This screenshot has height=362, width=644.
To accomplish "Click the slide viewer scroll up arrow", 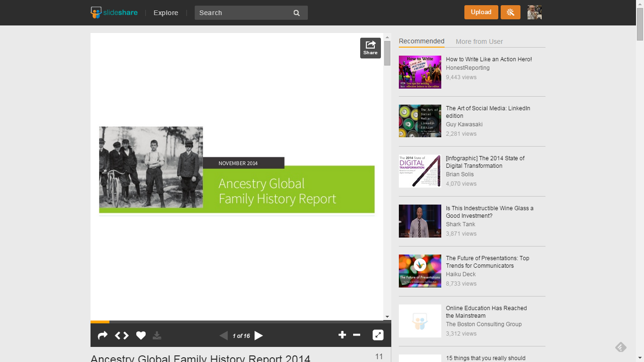I will (387, 37).
